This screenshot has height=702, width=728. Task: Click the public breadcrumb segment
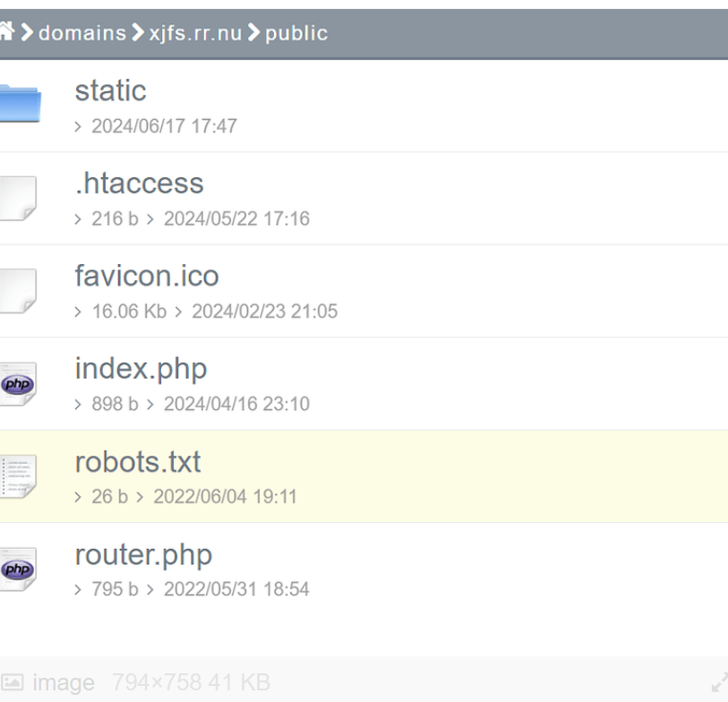pos(296,33)
